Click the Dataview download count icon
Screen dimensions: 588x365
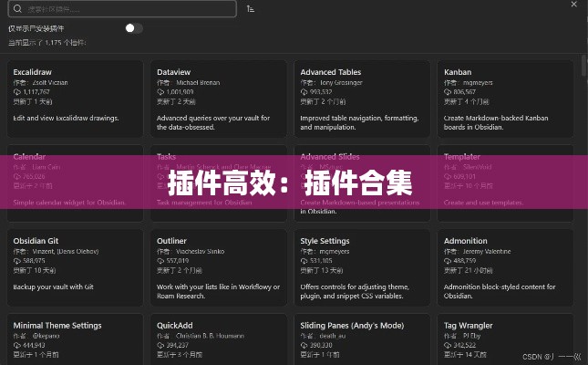[x=160, y=92]
